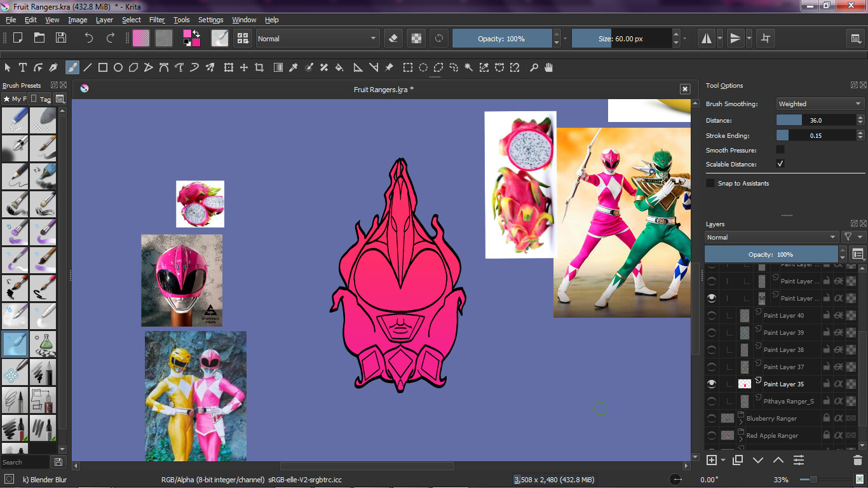Select the Transform tool
This screenshot has height=488, width=868.
(x=228, y=67)
